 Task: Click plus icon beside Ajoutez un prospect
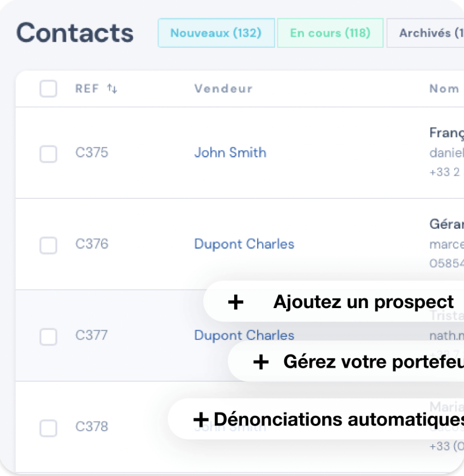tap(236, 302)
